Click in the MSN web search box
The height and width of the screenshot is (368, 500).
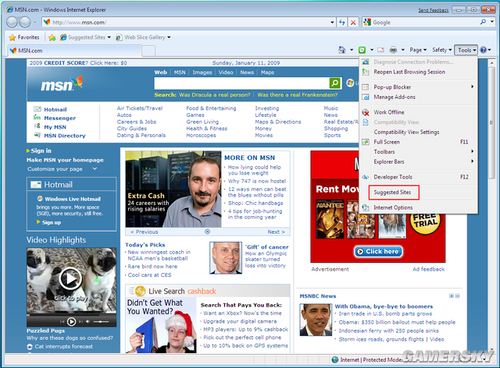241,83
